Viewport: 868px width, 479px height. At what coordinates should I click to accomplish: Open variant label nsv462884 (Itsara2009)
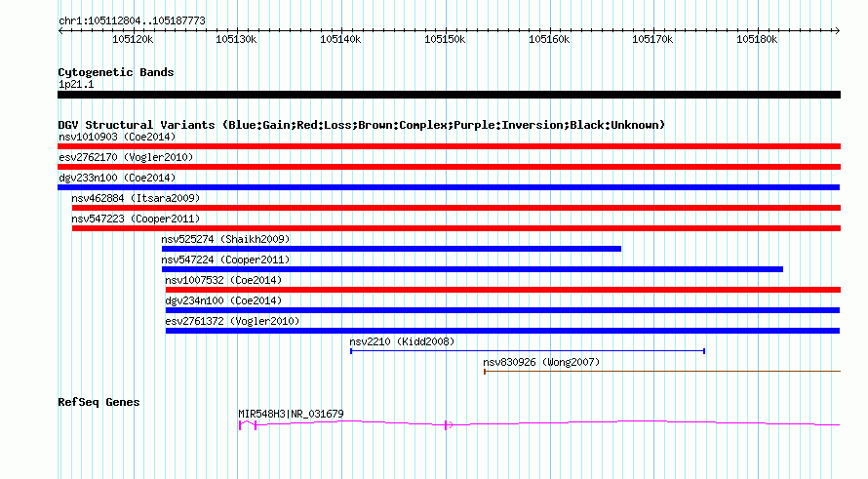(x=136, y=198)
